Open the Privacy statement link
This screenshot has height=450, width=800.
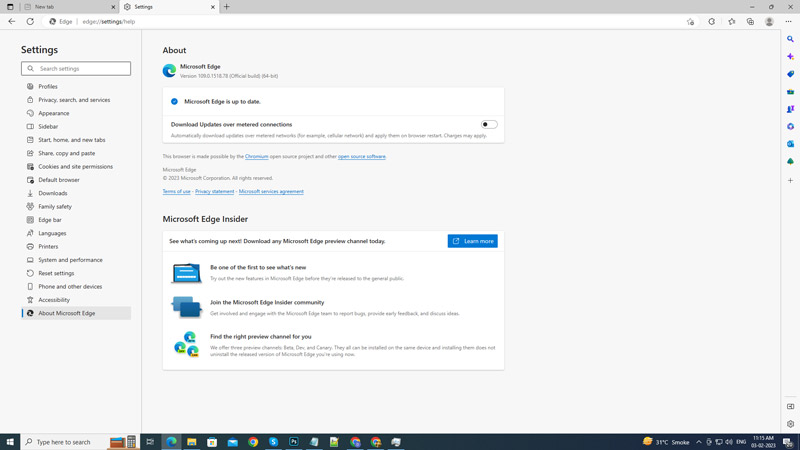214,191
